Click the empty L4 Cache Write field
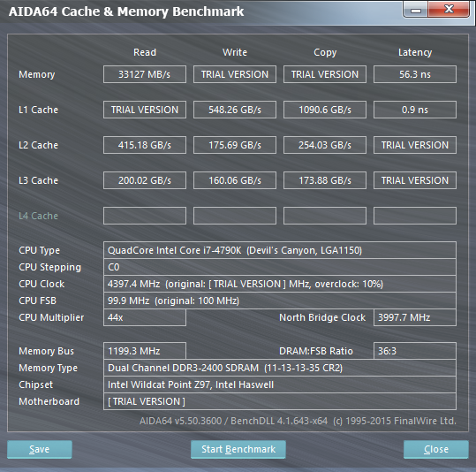The image size is (476, 472). click(235, 216)
